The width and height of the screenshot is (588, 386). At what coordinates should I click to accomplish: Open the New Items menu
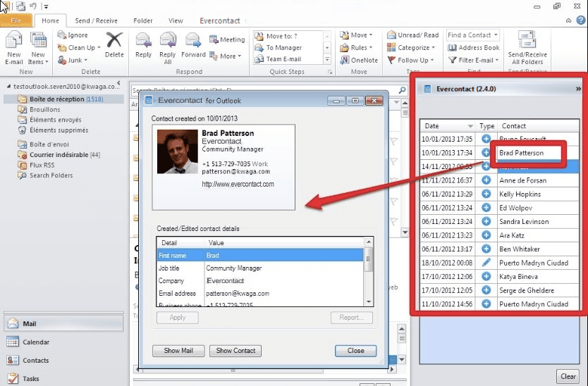38,48
